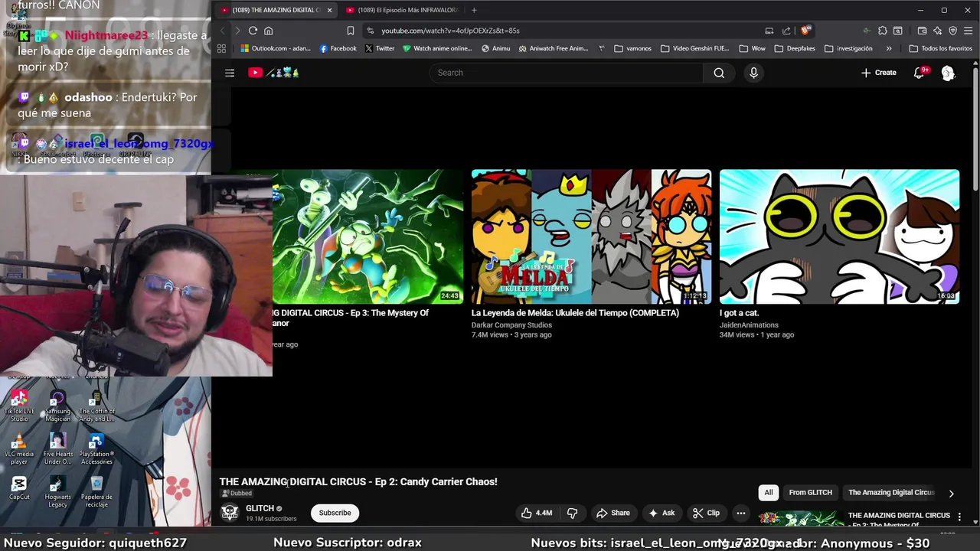Open the YouTube account avatar menu
Screen dimensions: 980x551
(948, 73)
